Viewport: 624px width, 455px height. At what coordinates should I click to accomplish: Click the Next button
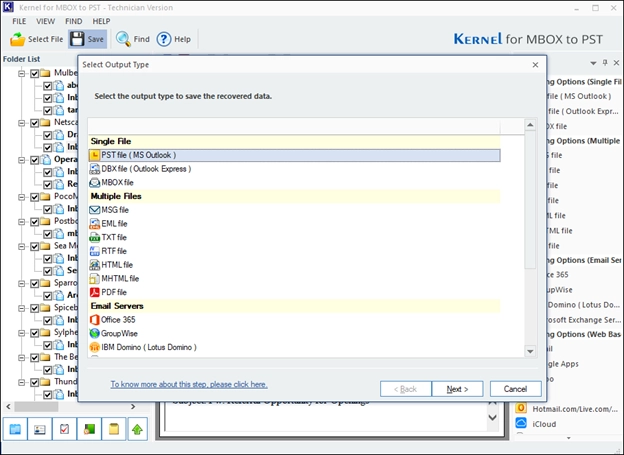(457, 389)
